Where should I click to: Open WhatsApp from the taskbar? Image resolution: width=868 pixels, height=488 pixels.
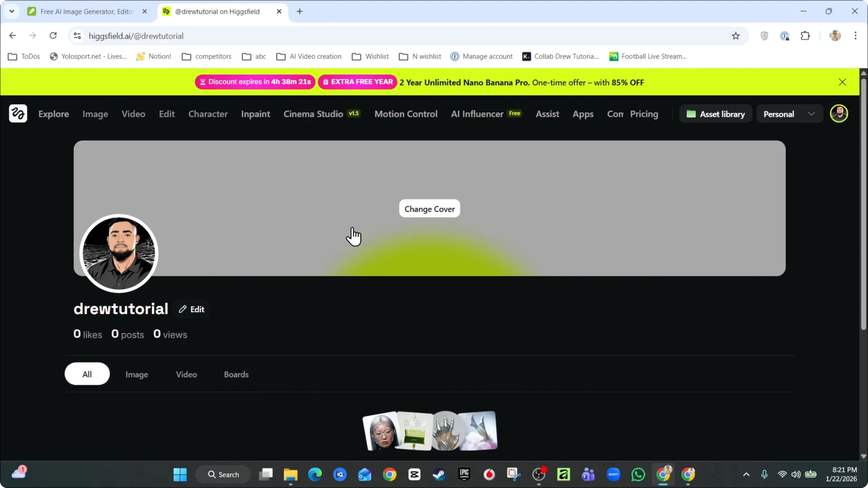637,474
